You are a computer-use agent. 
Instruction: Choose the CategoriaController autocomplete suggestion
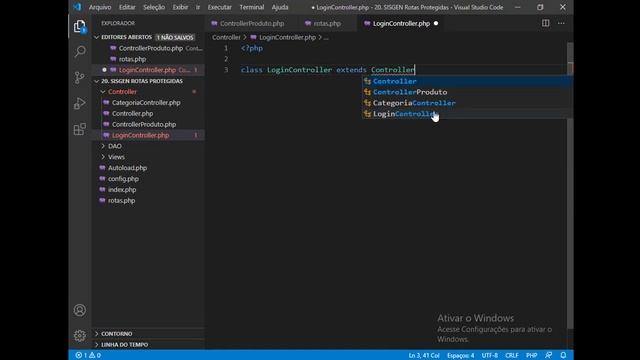click(467, 103)
